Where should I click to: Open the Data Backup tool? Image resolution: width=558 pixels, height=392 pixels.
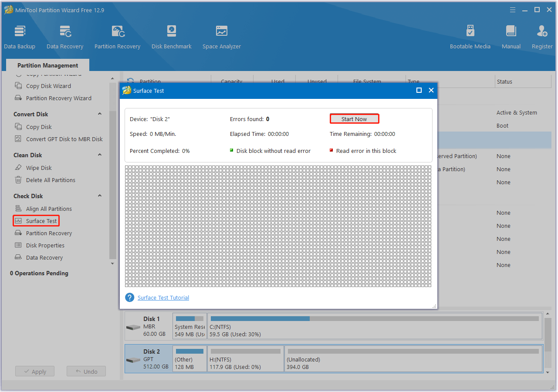(20, 37)
